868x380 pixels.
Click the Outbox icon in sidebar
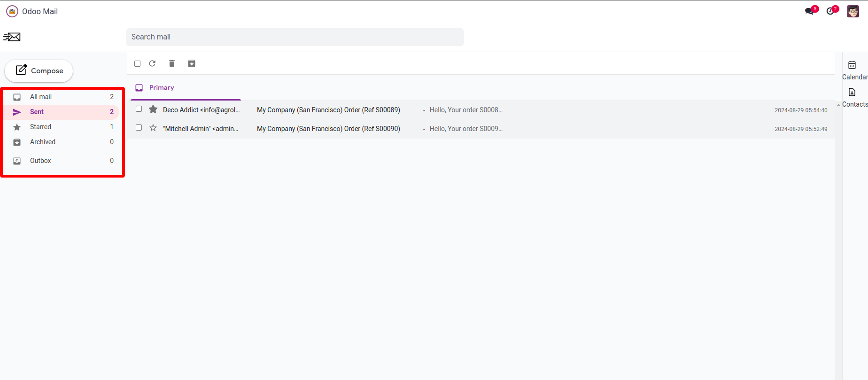[x=17, y=161]
